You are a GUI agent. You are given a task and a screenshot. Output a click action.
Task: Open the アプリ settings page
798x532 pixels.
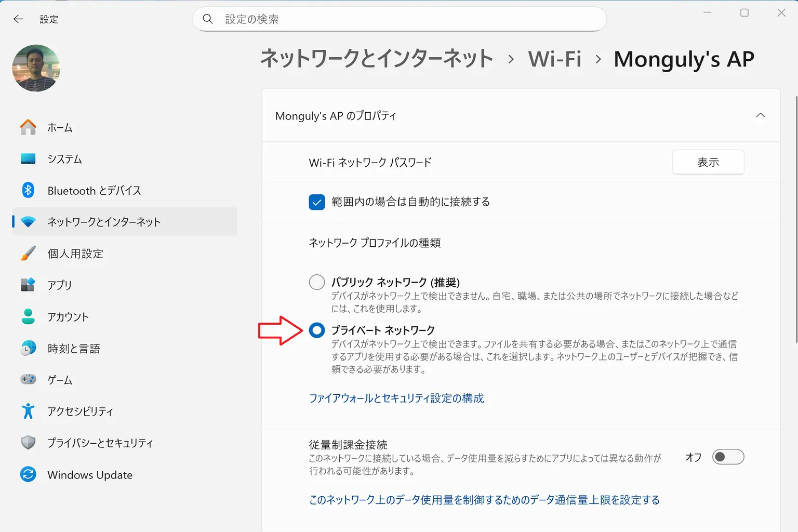tap(125, 285)
